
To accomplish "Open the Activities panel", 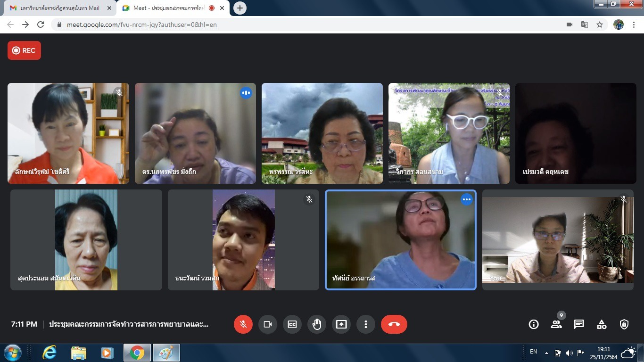I will coord(602,324).
